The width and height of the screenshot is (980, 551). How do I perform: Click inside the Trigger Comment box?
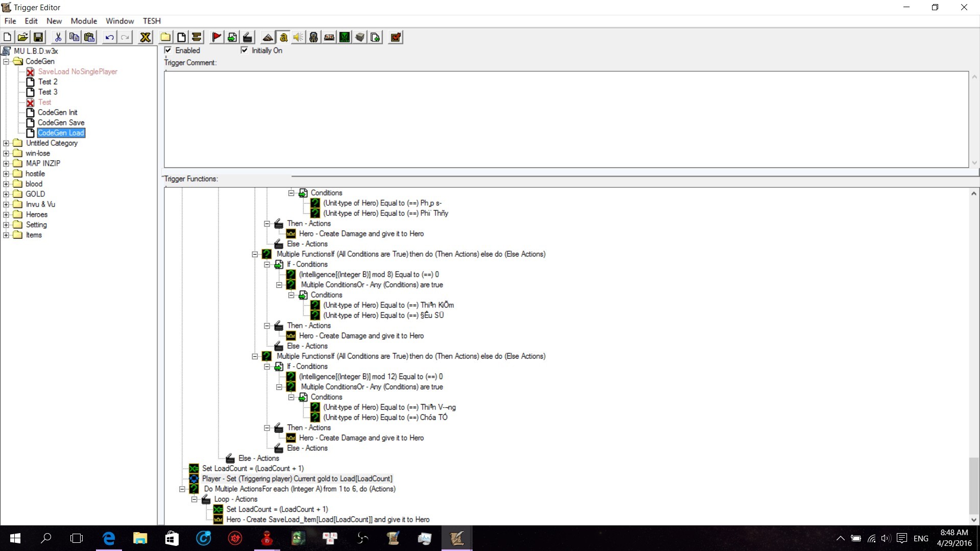566,119
